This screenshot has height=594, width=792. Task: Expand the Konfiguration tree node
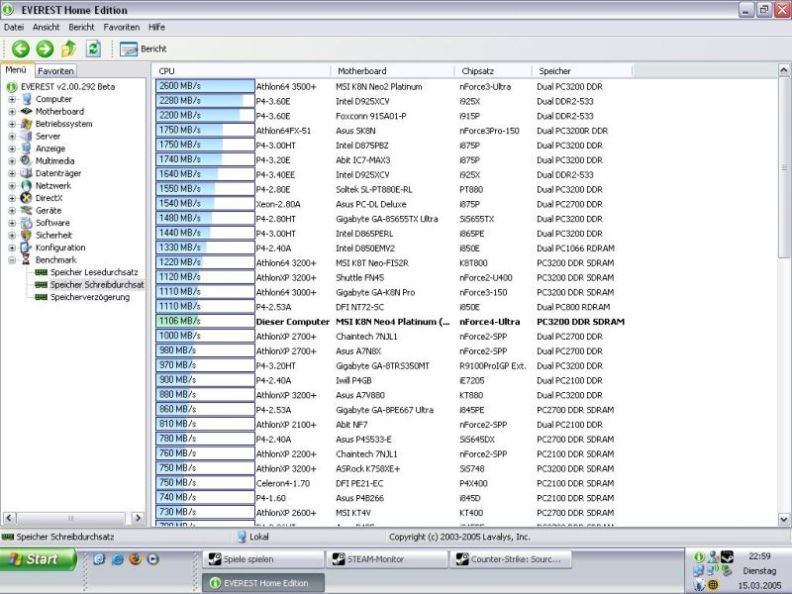point(12,248)
